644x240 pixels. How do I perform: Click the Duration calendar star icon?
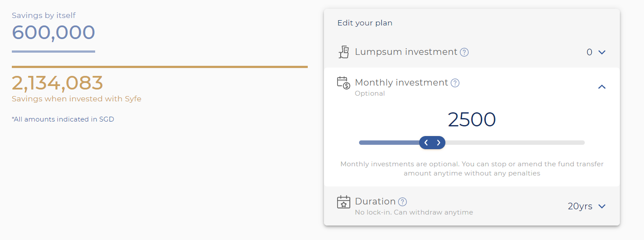(344, 202)
